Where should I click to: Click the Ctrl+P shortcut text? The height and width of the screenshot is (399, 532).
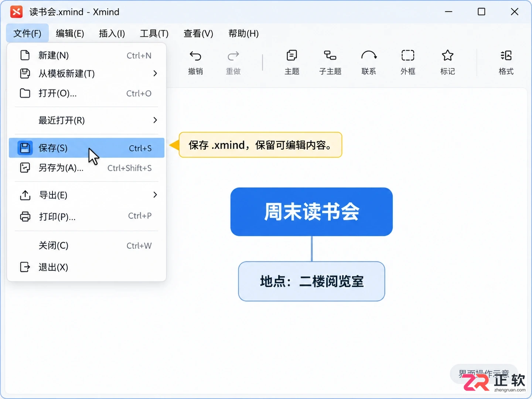(x=140, y=216)
